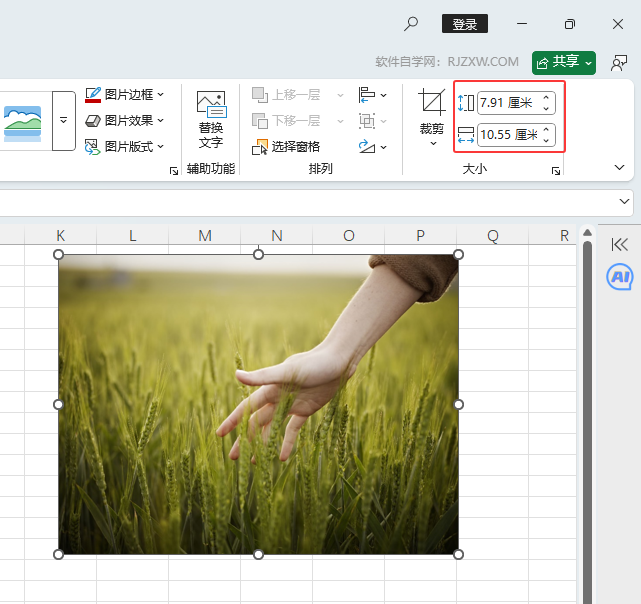Click the wheat field picture
The width and height of the screenshot is (641, 604).
(x=258, y=404)
